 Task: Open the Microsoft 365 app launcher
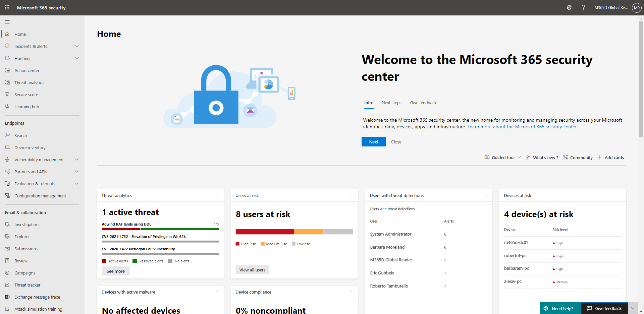7,7
